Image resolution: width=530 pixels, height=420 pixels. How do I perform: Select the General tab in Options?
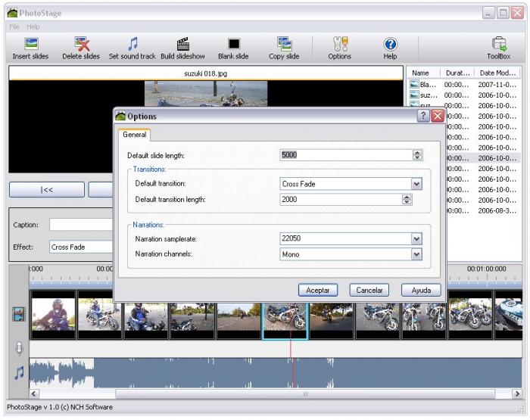coord(135,135)
